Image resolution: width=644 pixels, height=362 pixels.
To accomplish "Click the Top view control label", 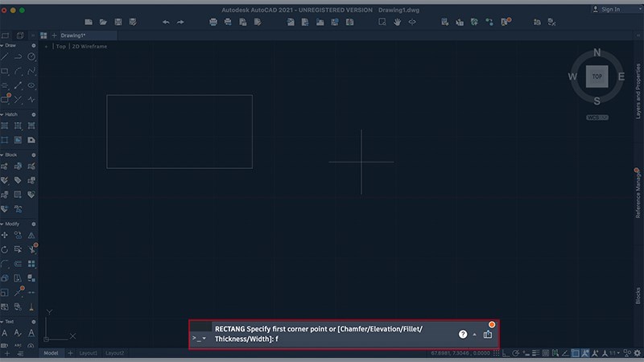I will 61,47.
